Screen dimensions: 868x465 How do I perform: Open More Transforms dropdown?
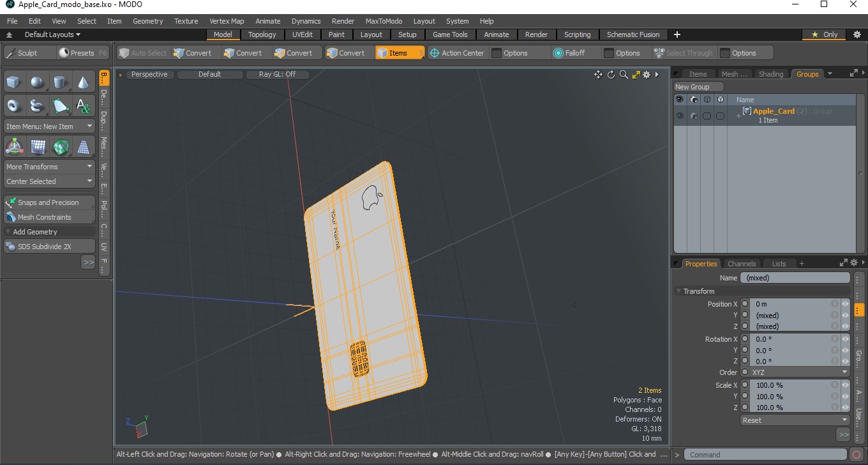coord(49,167)
